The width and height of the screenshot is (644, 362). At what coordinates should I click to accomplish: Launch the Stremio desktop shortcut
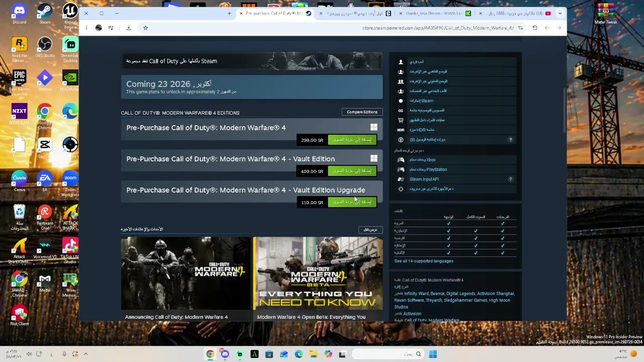pos(45,81)
